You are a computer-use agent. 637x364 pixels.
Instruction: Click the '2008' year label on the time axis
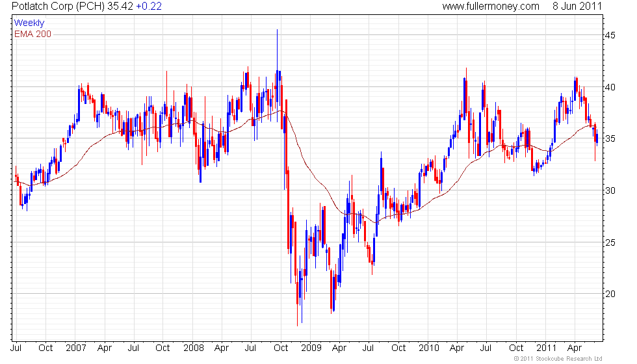coord(194,348)
